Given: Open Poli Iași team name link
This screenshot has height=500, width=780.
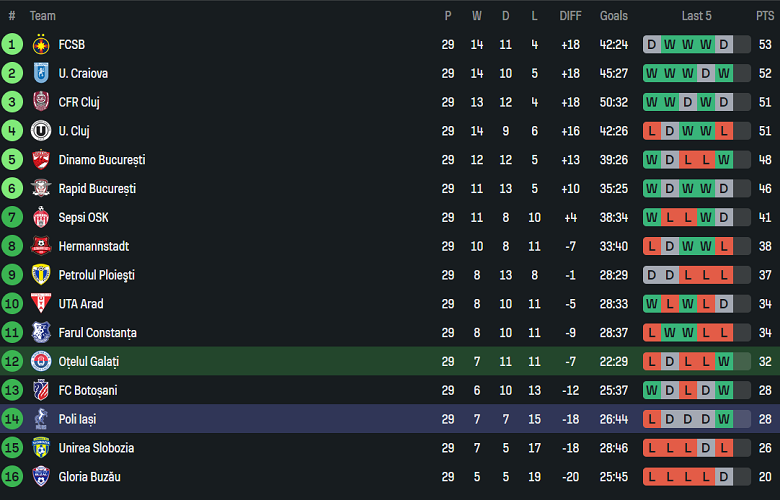Looking at the screenshot, I should [78, 419].
